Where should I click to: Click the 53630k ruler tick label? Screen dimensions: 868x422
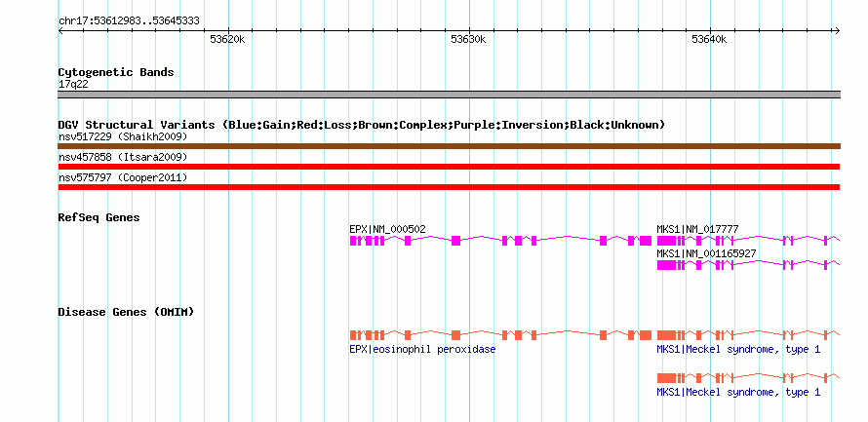point(468,39)
